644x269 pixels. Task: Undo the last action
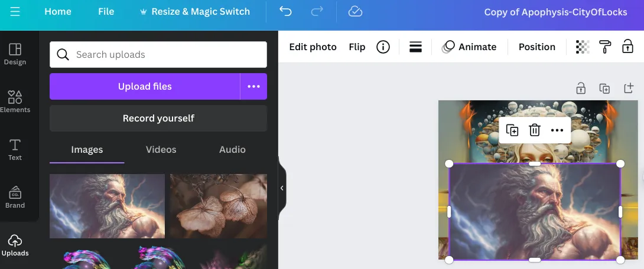pos(285,11)
